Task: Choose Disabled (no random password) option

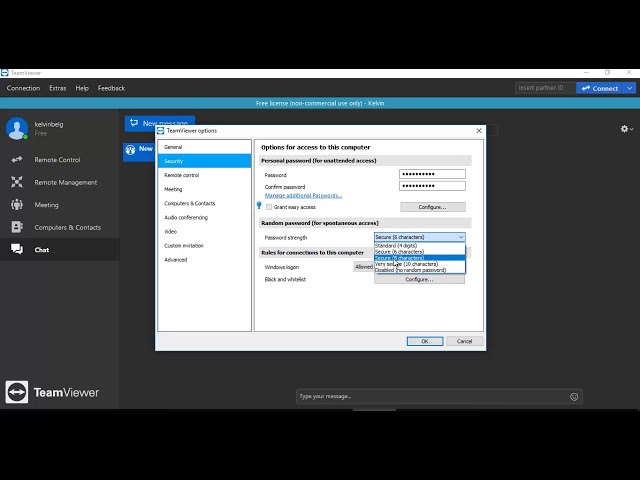Action: pyautogui.click(x=420, y=270)
